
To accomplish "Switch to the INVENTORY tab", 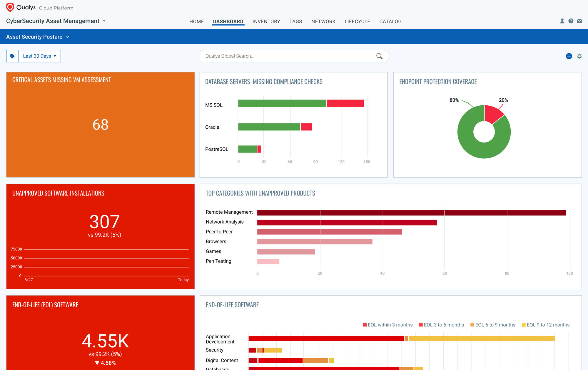I will (x=266, y=21).
